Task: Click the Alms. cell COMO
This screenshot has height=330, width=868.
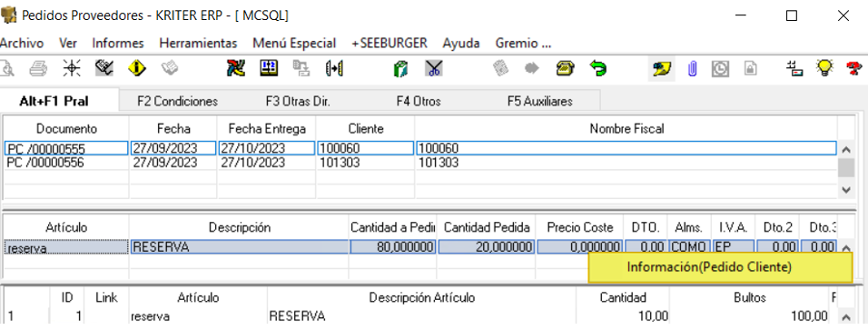Action: 688,246
